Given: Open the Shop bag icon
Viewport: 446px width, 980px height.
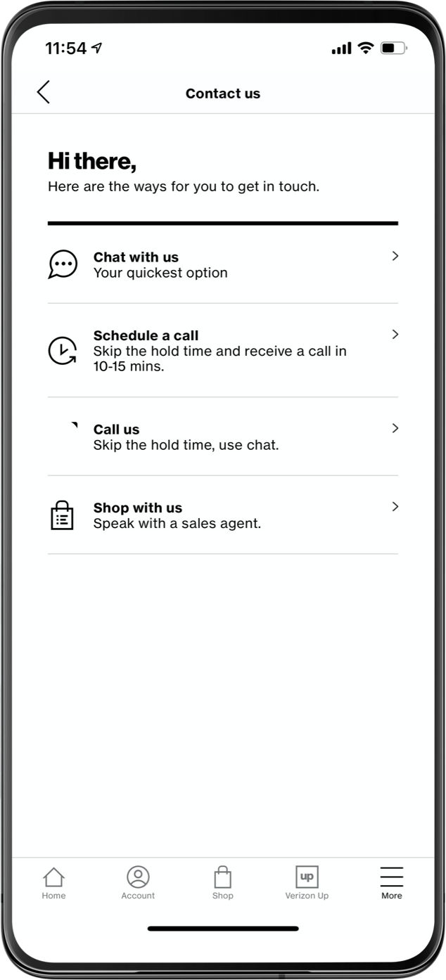Looking at the screenshot, I should 222,877.
